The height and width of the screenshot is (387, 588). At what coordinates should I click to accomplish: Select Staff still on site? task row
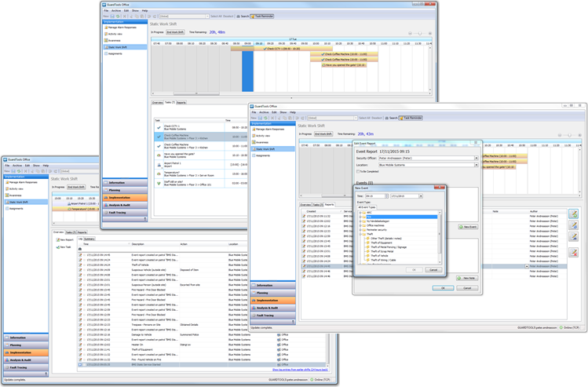tap(201, 183)
